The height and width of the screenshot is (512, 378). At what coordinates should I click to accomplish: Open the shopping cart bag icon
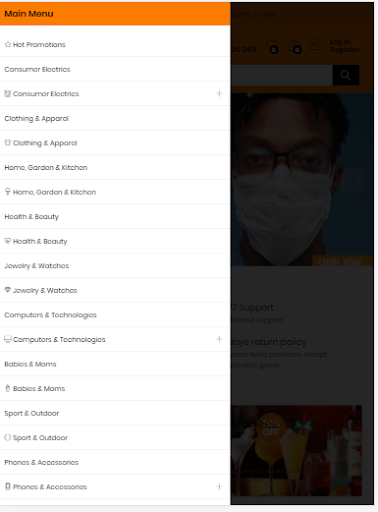[294, 46]
